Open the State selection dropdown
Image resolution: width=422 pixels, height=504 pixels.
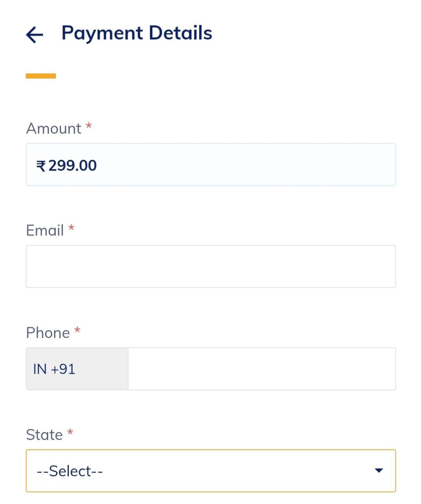pyautogui.click(x=211, y=470)
